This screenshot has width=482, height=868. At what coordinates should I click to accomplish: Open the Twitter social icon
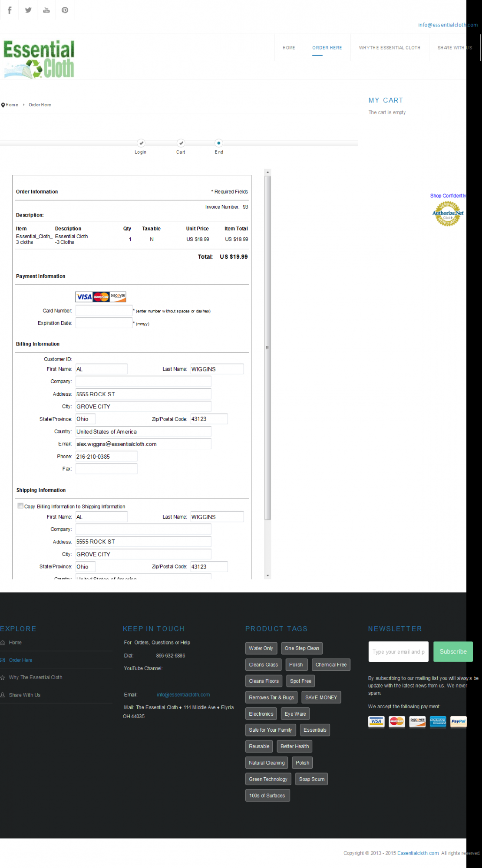pyautogui.click(x=28, y=10)
